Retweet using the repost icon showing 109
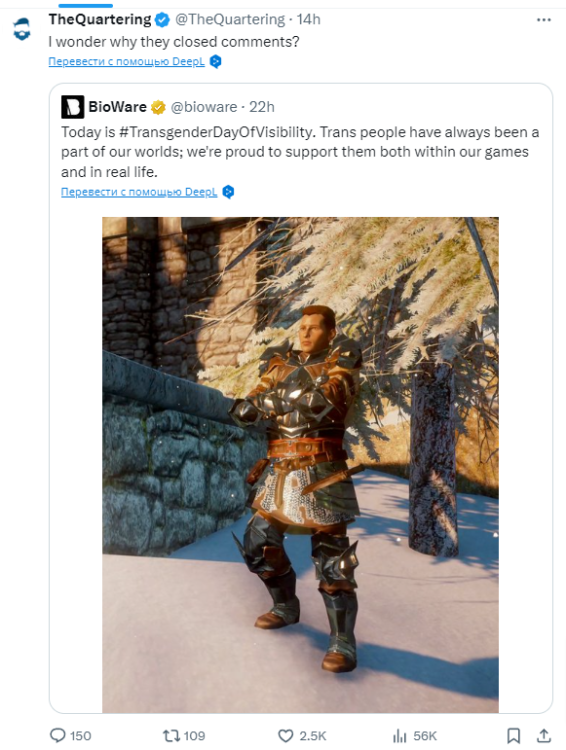 170,735
